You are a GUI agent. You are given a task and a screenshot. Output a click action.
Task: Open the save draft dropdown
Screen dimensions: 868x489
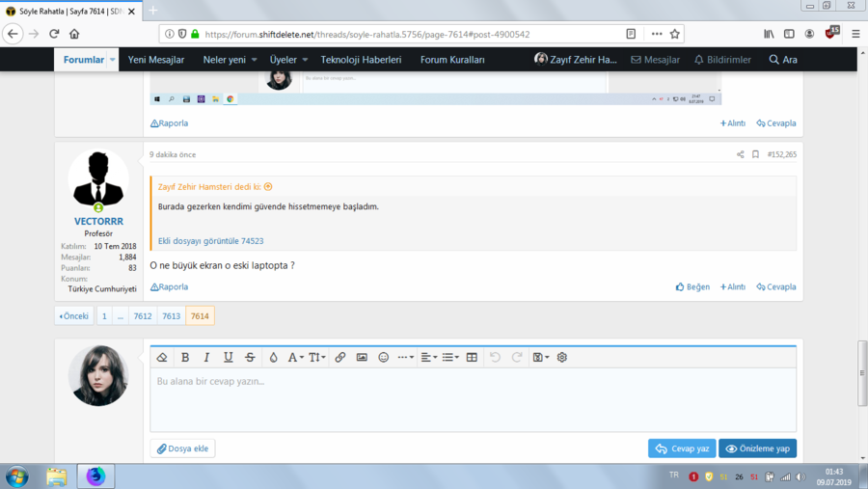(540, 357)
